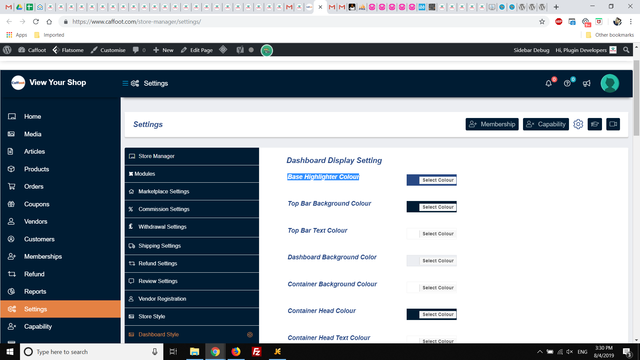This screenshot has height=360, width=640.
Task: Select colour for Top Bar Text Colour
Action: pyautogui.click(x=431, y=234)
